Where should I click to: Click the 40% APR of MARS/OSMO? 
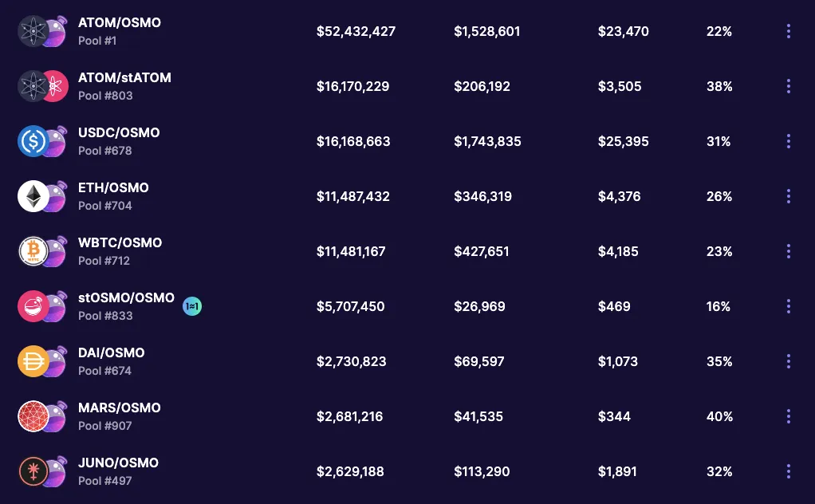click(x=720, y=417)
